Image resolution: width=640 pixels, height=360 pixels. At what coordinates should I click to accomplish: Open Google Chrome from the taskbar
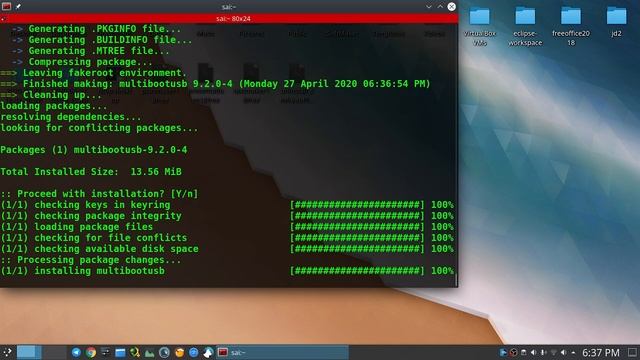point(91,352)
